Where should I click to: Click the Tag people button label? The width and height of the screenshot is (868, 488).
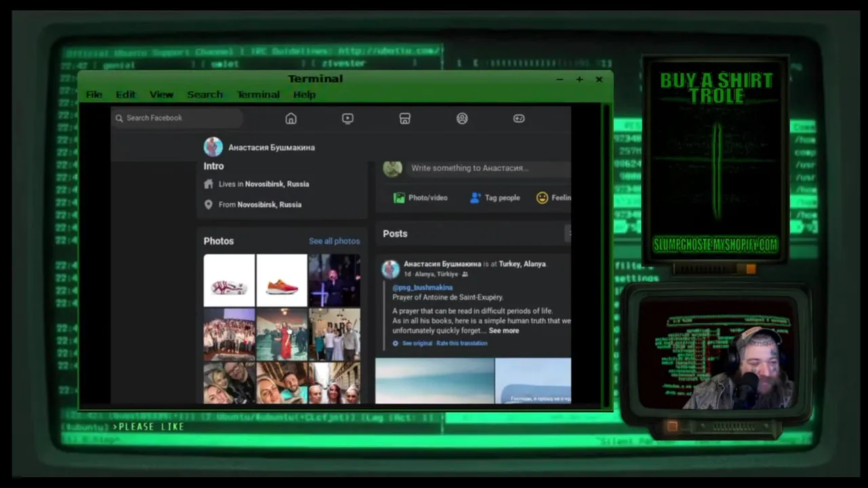click(502, 198)
